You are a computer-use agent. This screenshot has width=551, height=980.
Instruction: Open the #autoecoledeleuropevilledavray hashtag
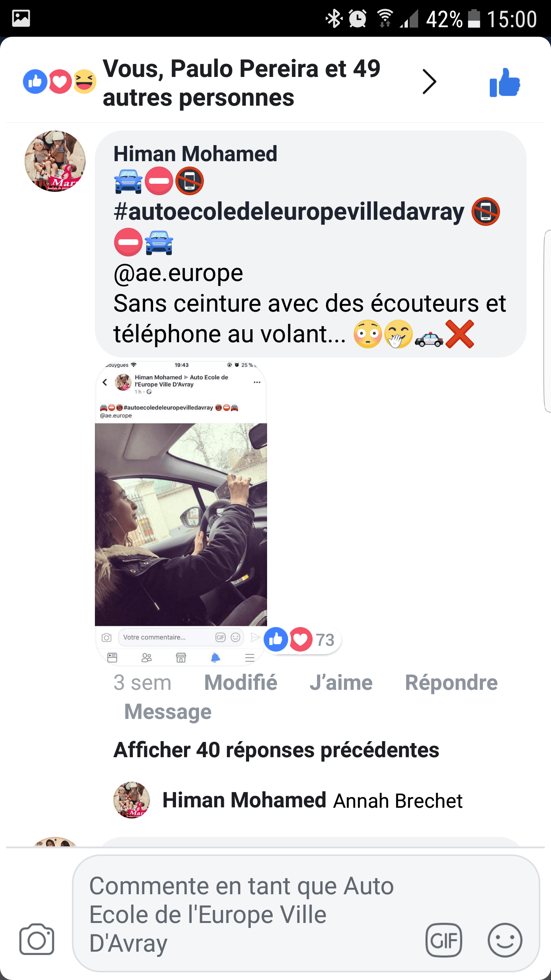(x=289, y=212)
